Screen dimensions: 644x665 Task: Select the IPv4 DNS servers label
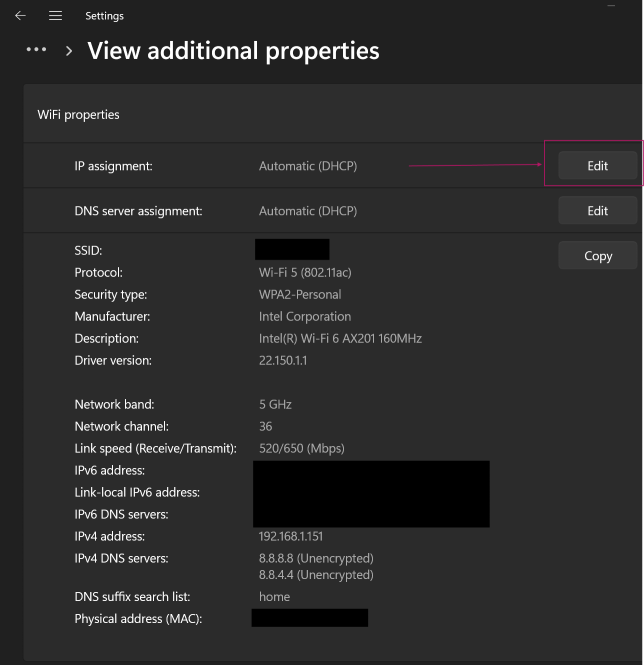(121, 559)
